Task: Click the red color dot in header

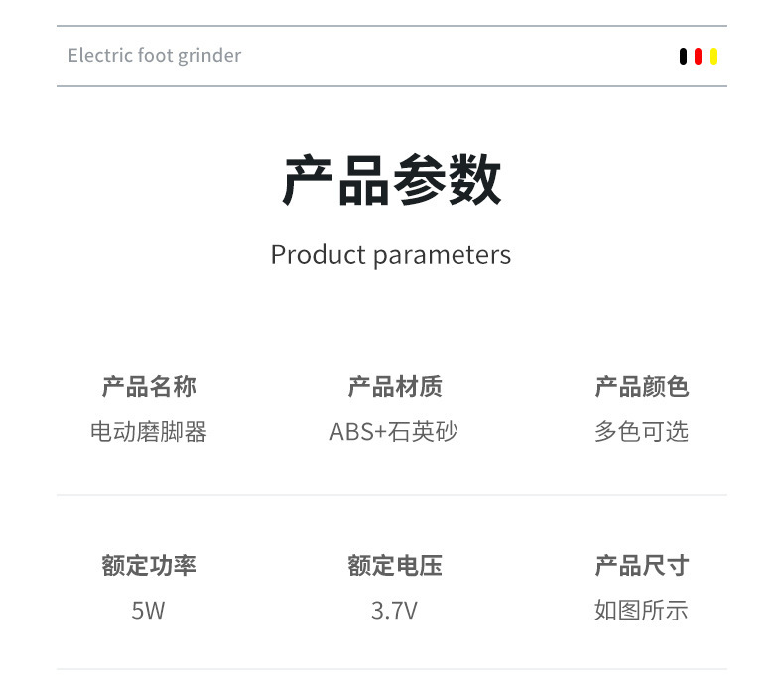Action: (x=698, y=57)
